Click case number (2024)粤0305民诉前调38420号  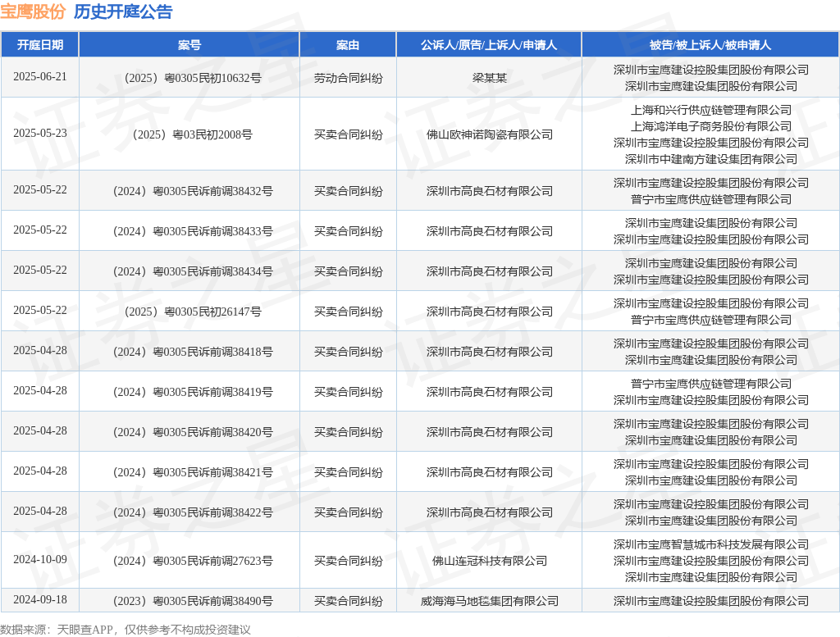point(193,432)
